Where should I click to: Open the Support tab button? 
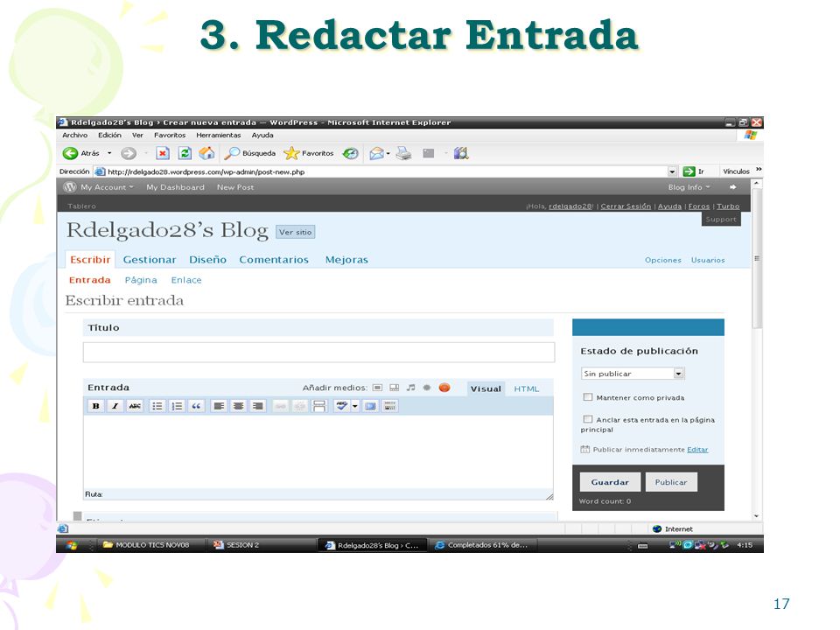721,219
